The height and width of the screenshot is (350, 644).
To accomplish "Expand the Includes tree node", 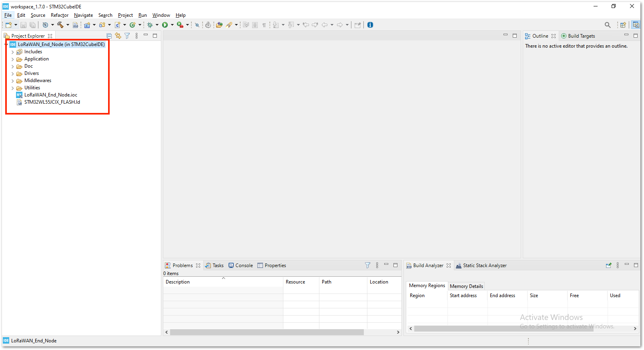I will click(13, 52).
